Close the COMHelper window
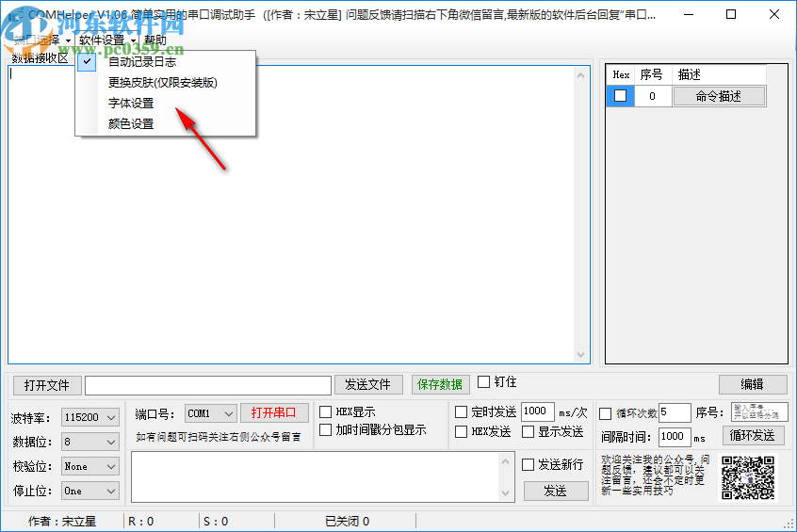The image size is (797, 532). 774,15
